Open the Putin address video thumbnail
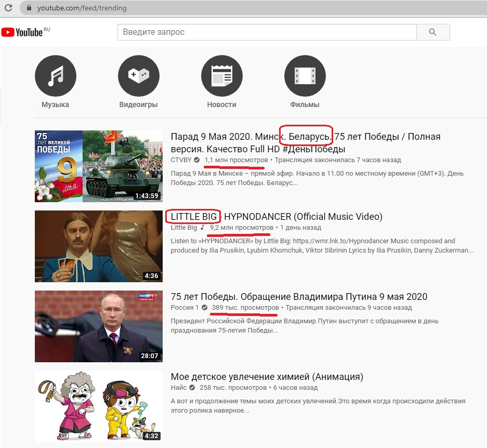The height and width of the screenshot is (448, 487). tap(99, 326)
